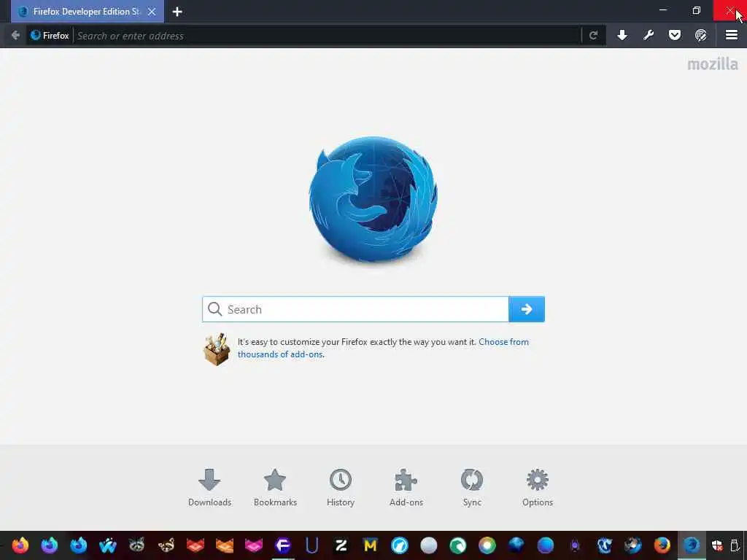
Task: Close the Firefox Developer Edition Start tab
Action: point(152,12)
